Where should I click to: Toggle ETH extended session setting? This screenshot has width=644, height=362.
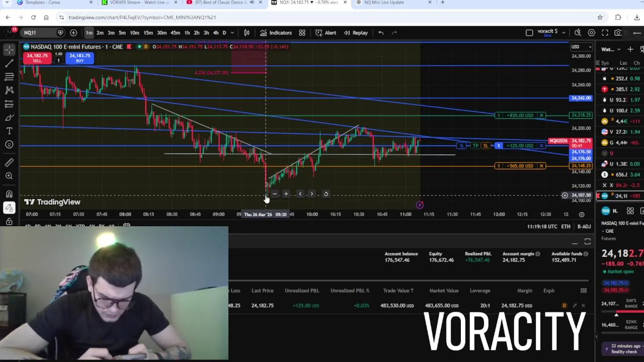[x=566, y=227]
